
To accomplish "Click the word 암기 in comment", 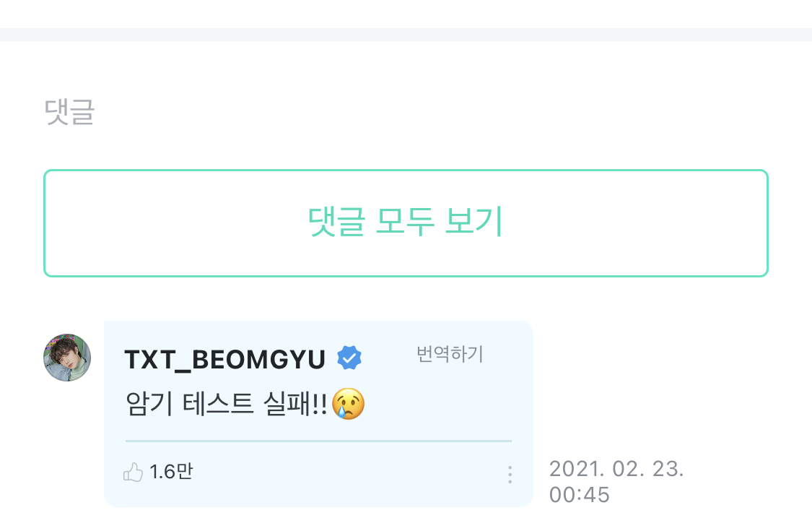I will pos(149,403).
